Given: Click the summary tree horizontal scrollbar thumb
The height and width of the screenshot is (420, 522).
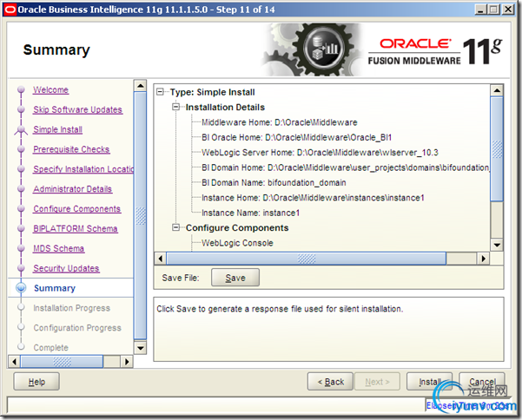Looking at the screenshot, I should click(x=306, y=259).
